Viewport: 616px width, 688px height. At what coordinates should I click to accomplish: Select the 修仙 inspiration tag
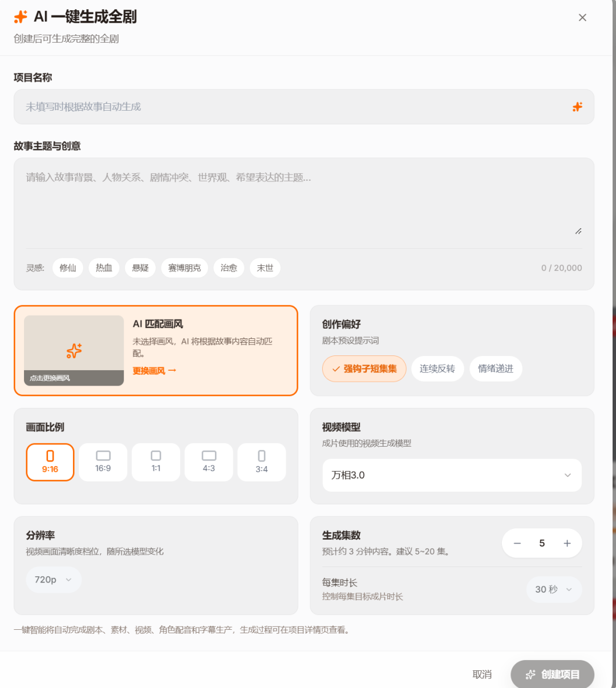point(68,268)
